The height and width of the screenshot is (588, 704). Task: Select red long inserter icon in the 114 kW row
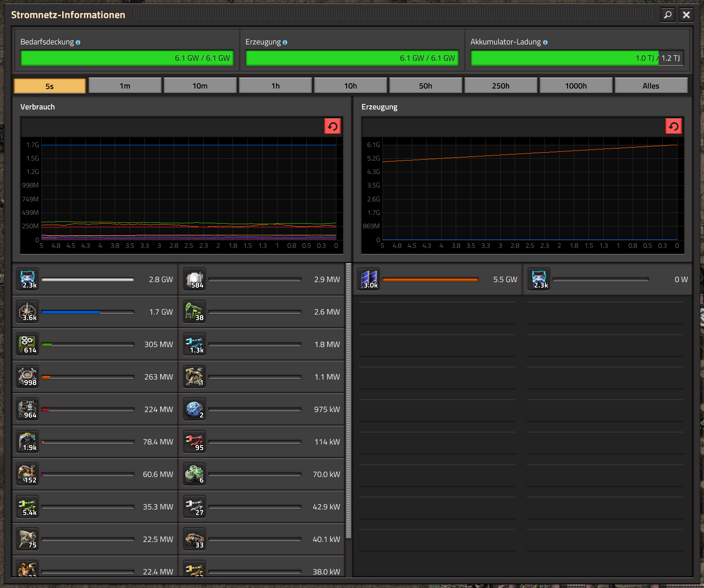pos(195,442)
